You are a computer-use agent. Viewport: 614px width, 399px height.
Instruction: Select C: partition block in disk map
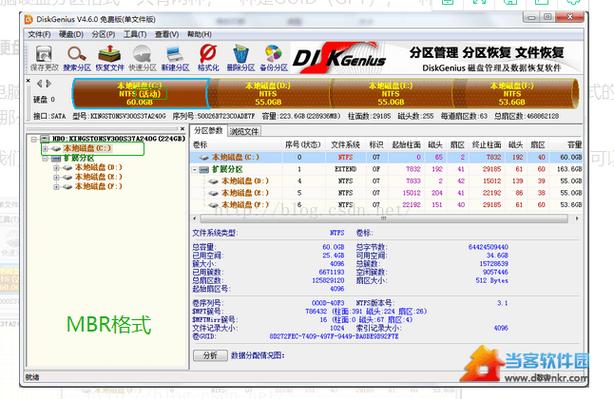140,94
